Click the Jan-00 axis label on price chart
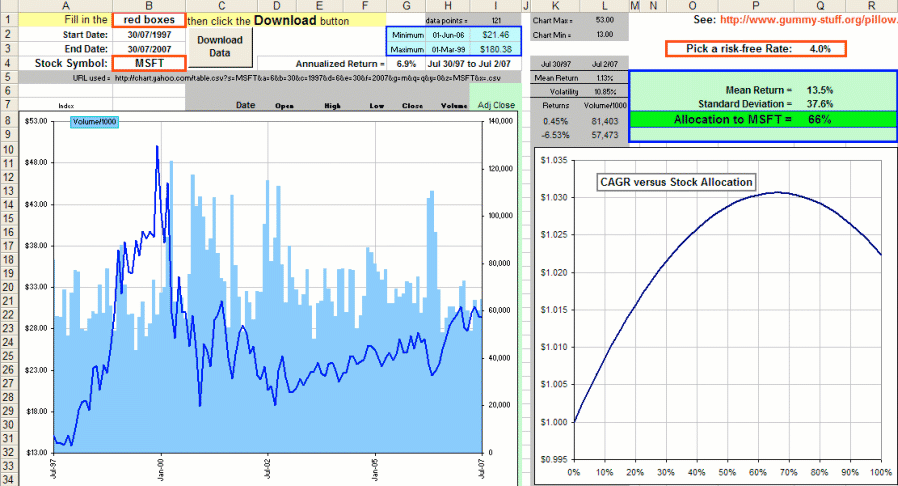The image size is (898, 486). pyautogui.click(x=161, y=468)
